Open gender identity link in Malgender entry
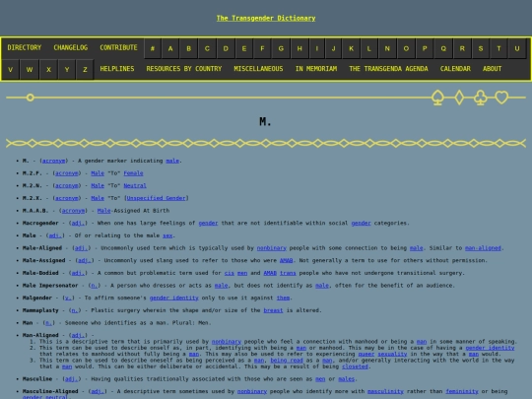The image size is (532, 399). pyautogui.click(x=174, y=298)
